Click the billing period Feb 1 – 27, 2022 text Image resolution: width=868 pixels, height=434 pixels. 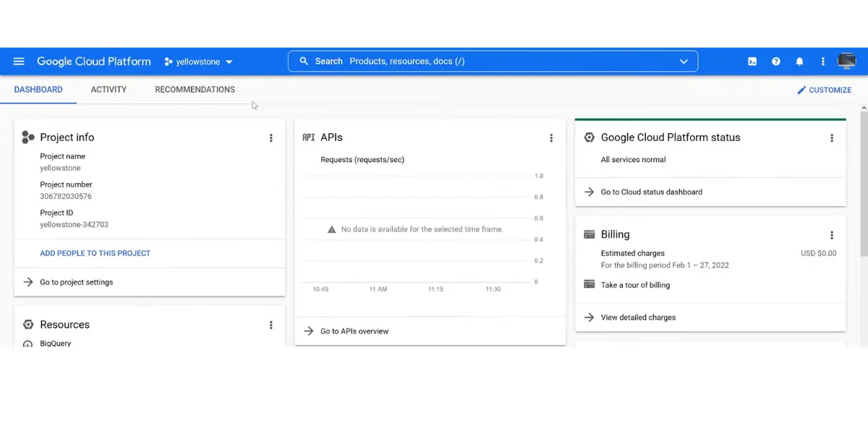[x=665, y=265]
